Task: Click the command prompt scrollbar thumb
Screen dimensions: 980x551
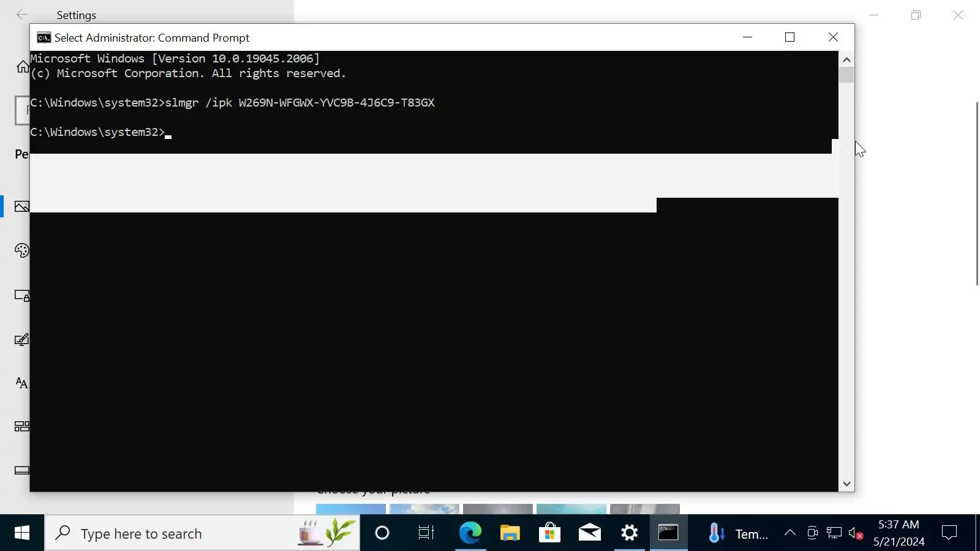Action: tap(846, 75)
